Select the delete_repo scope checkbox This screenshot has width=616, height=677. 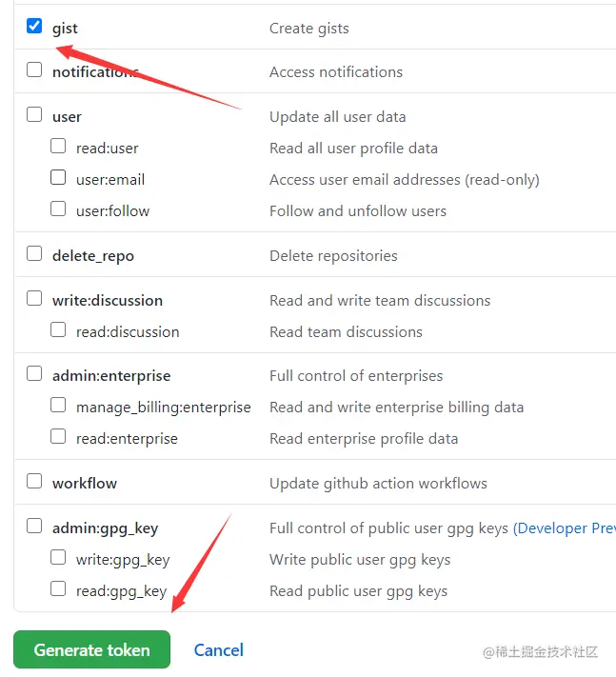tap(34, 253)
